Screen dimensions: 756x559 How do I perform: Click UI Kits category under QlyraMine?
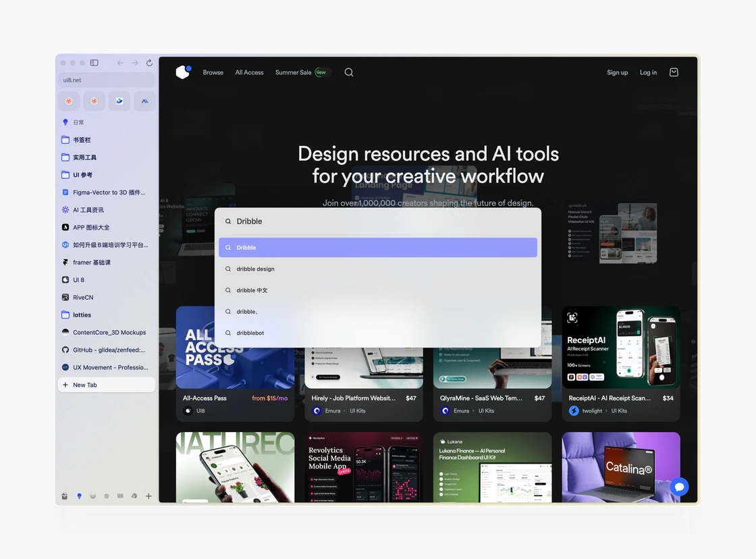486,411
